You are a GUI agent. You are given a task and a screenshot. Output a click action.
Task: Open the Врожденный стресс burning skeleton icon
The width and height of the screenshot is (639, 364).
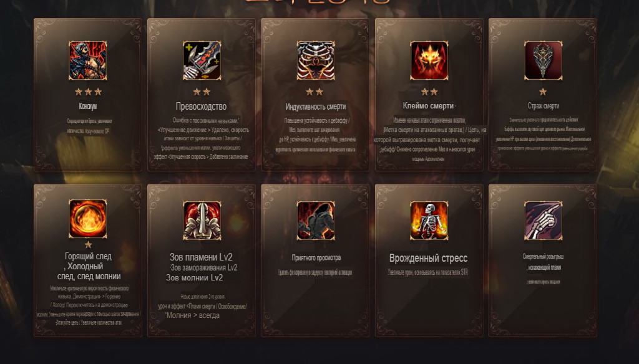click(429, 220)
